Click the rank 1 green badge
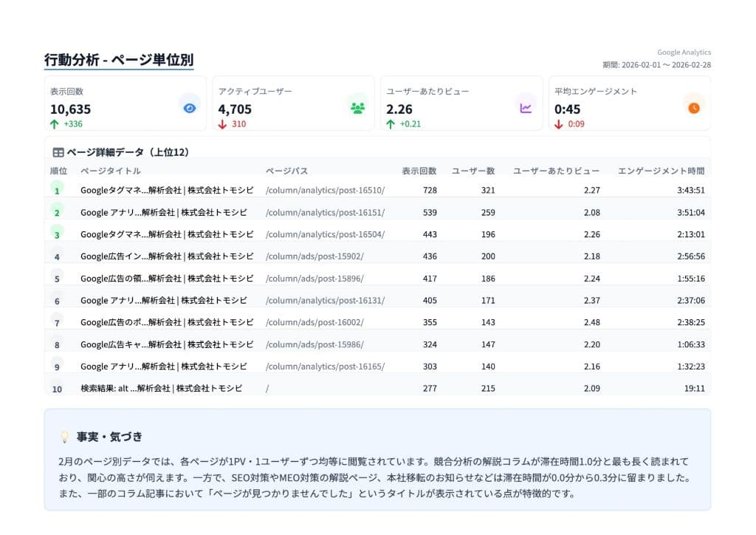The height and width of the screenshot is (535, 756). click(x=57, y=190)
